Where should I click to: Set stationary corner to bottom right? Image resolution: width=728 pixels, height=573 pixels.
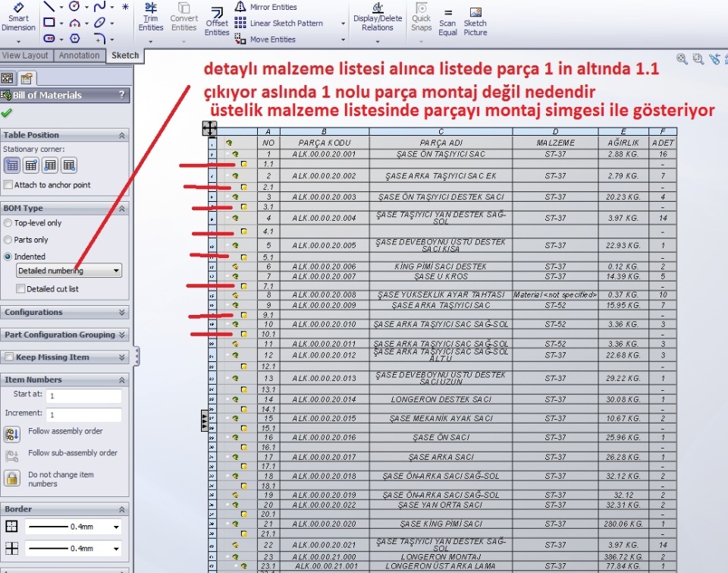pyautogui.click(x=69, y=165)
